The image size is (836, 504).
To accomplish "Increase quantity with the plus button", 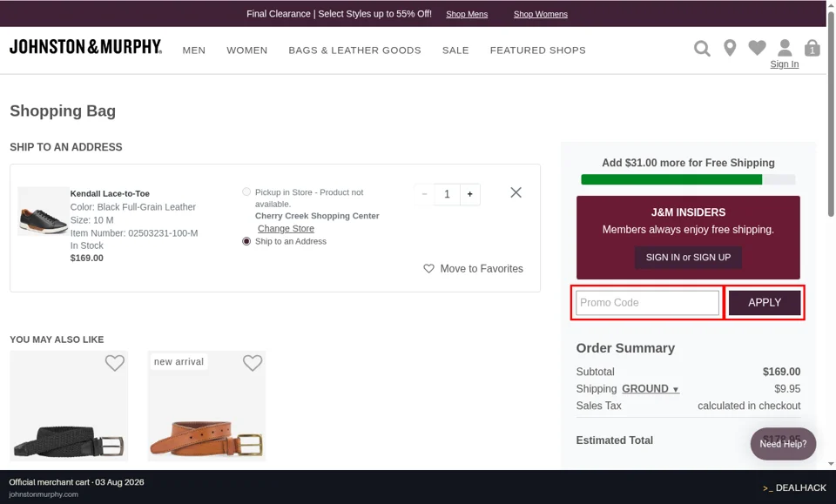I will [469, 194].
